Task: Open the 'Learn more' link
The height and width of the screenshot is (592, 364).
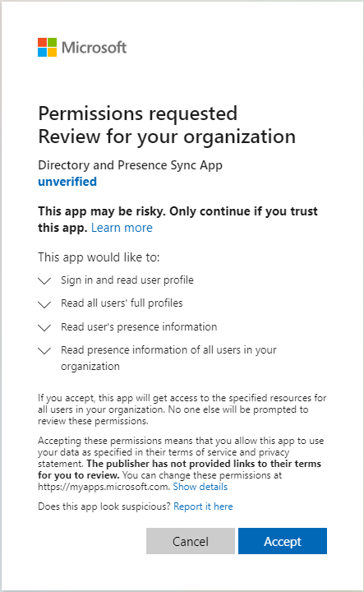Action: (122, 228)
